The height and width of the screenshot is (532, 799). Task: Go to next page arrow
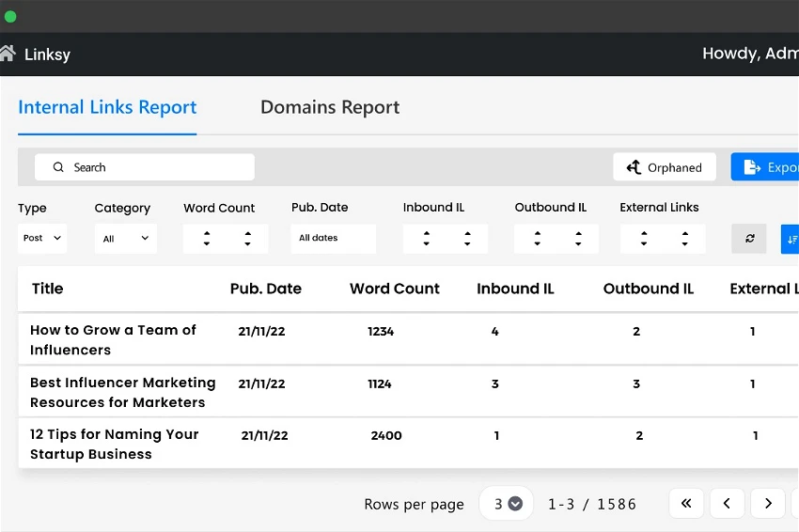pos(768,504)
